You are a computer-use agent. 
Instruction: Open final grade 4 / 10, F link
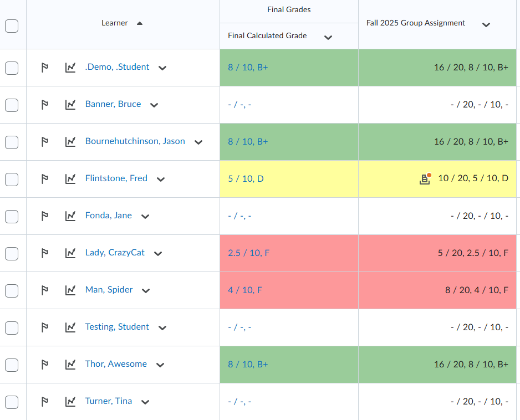244,290
